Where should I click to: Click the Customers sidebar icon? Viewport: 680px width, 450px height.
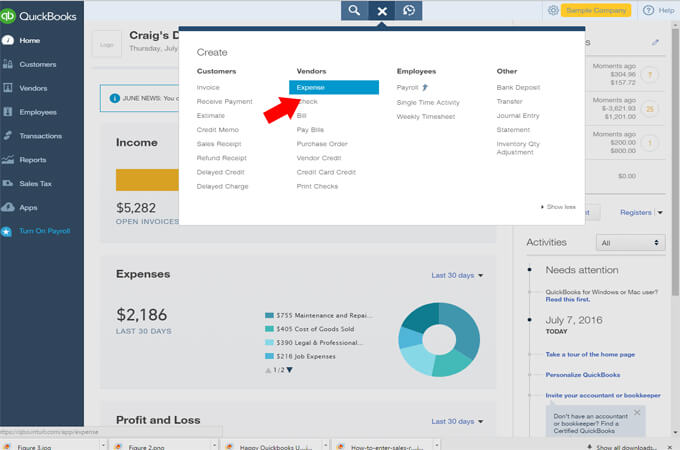[8, 64]
